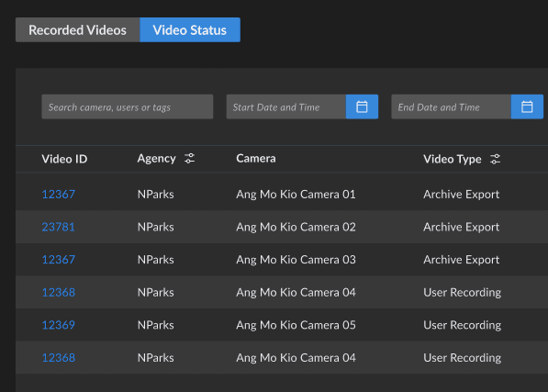Select Ang Mo Kio Camera 01 cell
The height and width of the screenshot is (392, 548).
point(296,195)
